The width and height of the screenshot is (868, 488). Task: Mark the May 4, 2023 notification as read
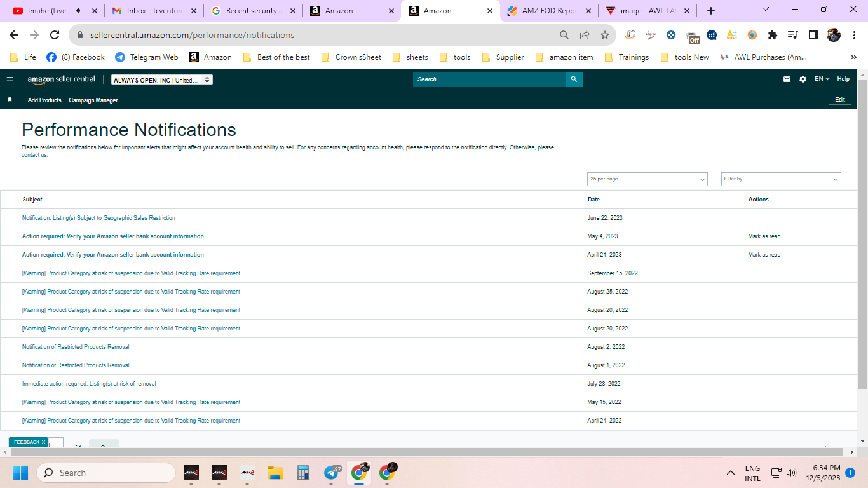coord(764,236)
